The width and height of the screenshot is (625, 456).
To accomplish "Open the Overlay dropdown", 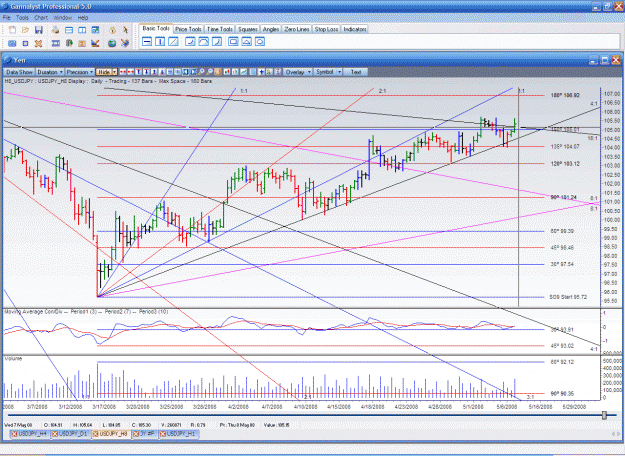I will (x=297, y=72).
